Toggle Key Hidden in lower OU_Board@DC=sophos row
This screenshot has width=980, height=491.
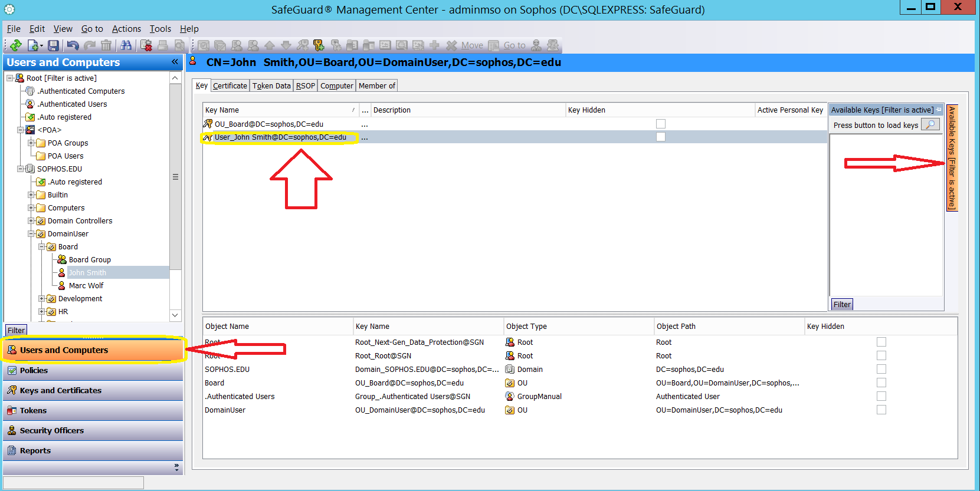(881, 383)
